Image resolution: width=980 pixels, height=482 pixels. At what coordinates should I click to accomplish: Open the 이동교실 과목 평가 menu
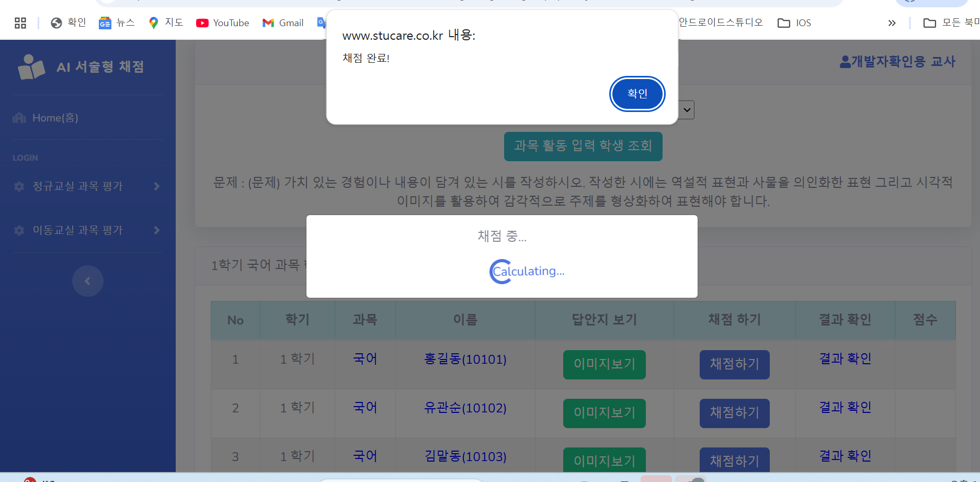click(88, 230)
